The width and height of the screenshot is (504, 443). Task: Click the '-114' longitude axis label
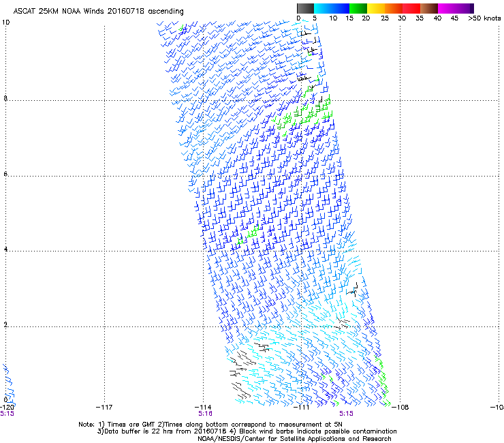[x=203, y=408]
